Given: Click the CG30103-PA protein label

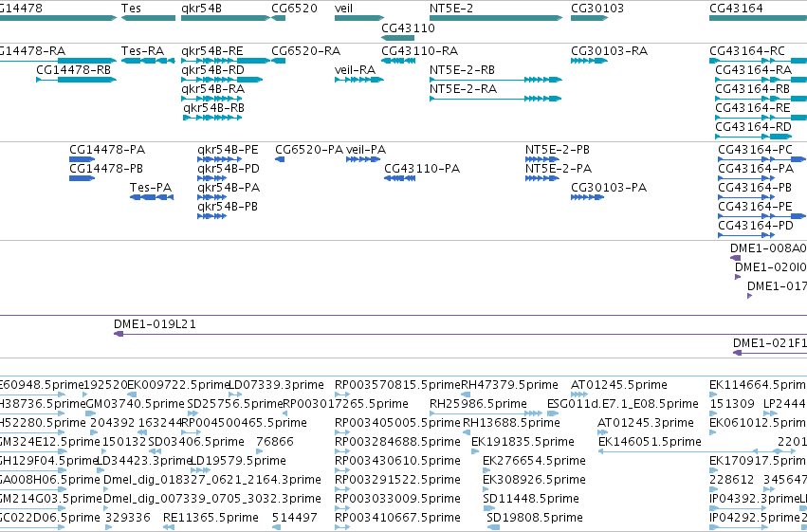Looking at the screenshot, I should 609,188.
